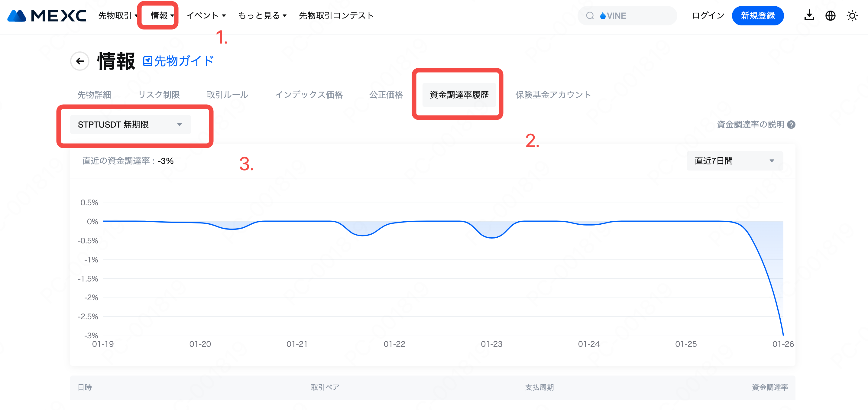This screenshot has width=868, height=410.
Task: Click the back arrow beside 情報
Action: (80, 61)
